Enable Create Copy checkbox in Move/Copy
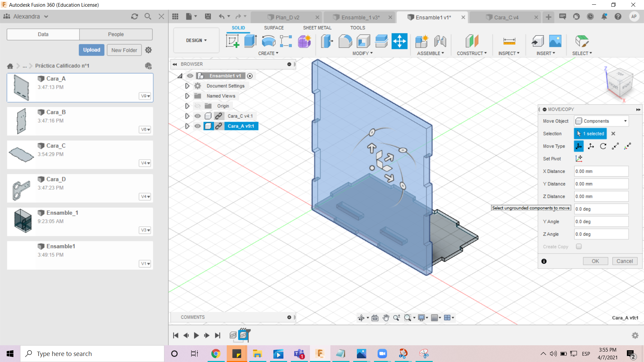 (578, 246)
